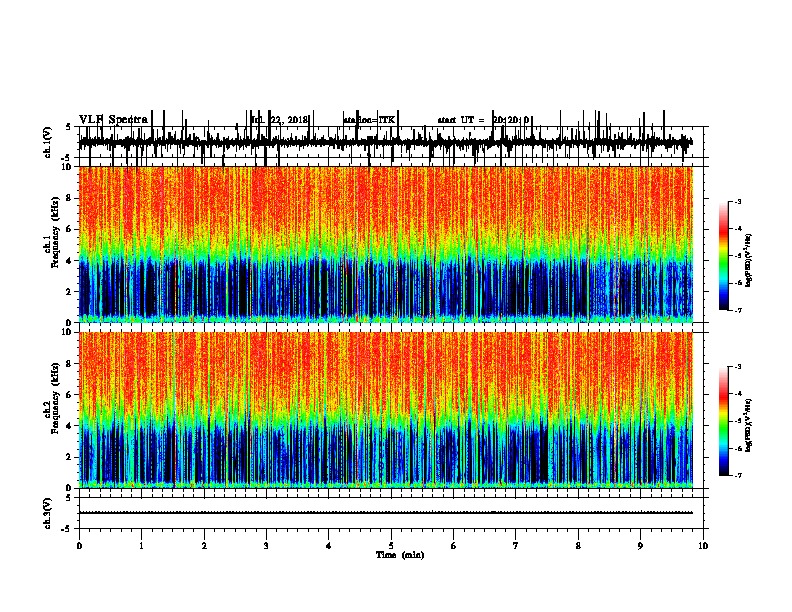Click the "-3" label on ch.2 color bar
Image resolution: width=792 pixels, height=612 pixels.
737,367
